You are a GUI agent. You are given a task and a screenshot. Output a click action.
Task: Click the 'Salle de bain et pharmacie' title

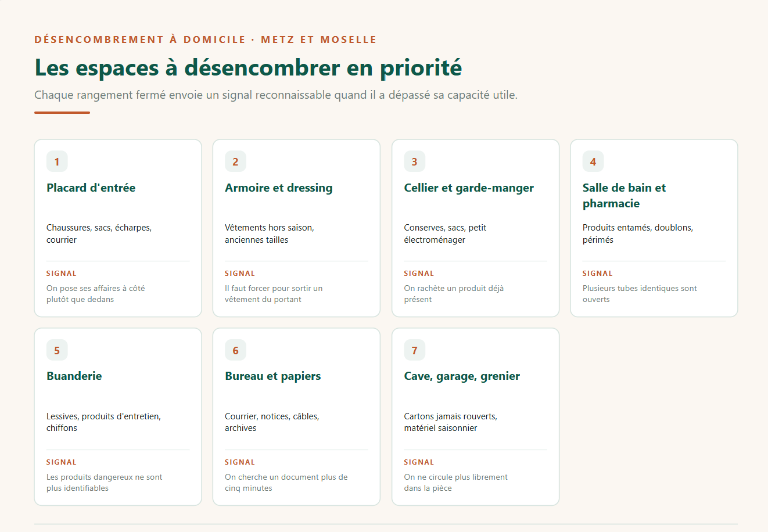(625, 196)
